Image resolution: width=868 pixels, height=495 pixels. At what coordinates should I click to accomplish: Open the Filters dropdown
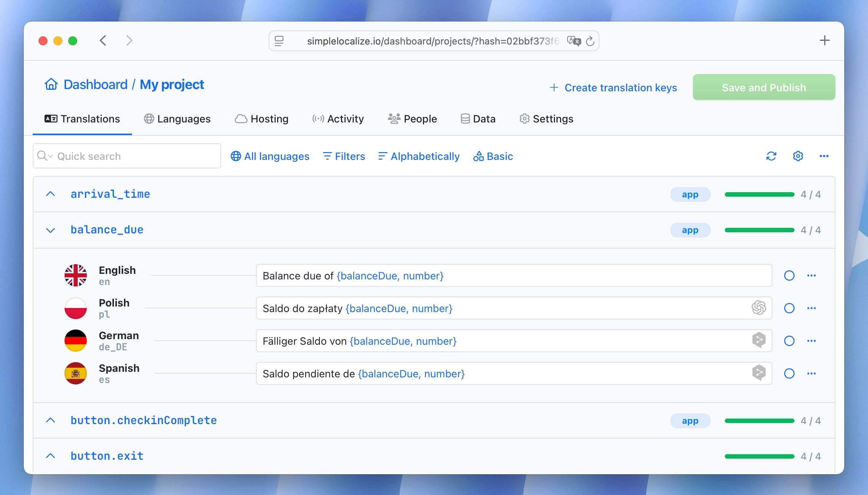[344, 156]
